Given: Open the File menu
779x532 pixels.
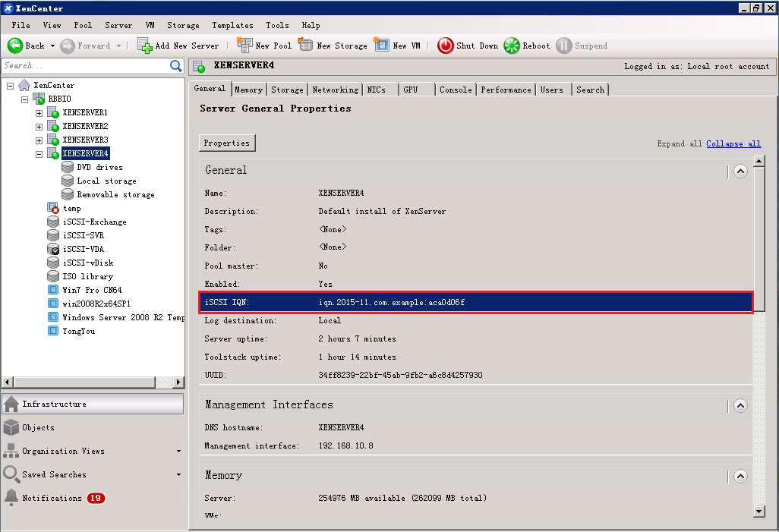Looking at the screenshot, I should [20, 25].
